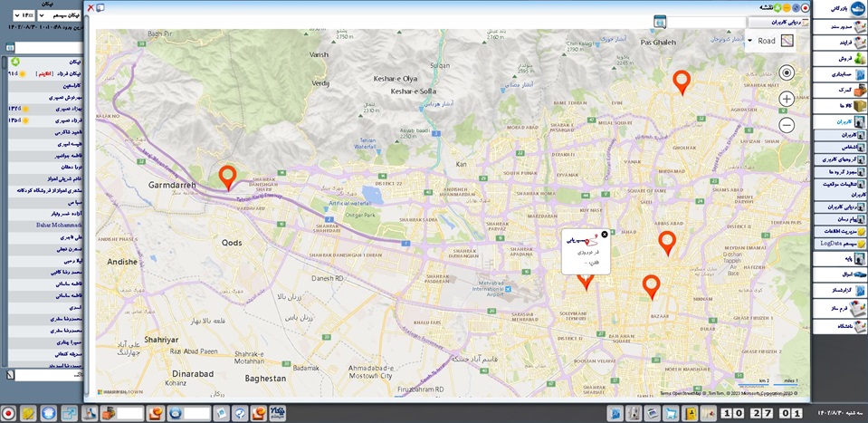Image resolution: width=868 pixels, height=423 pixels.
Task: Open the گمرک module in sidebar
Action: (x=840, y=90)
